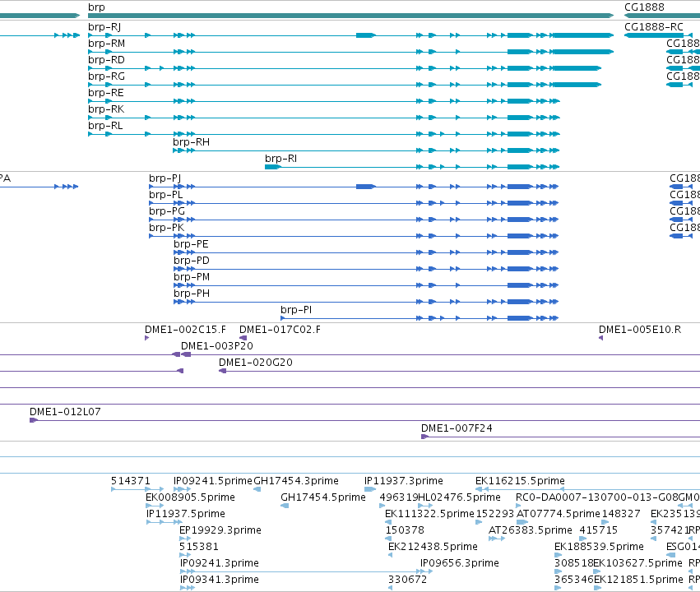700x592 pixels.
Task: Select the brp-PG protein label
Action: click(x=166, y=211)
